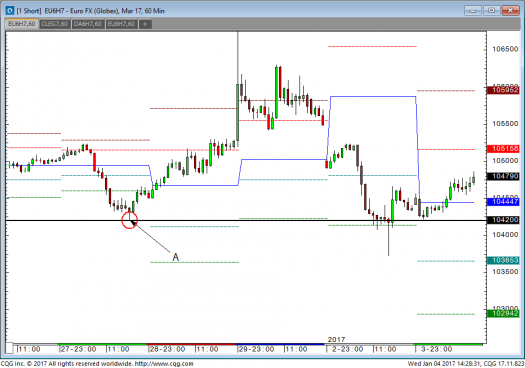
Task: Click the 29-23:00 time axis marker
Action: click(255, 349)
